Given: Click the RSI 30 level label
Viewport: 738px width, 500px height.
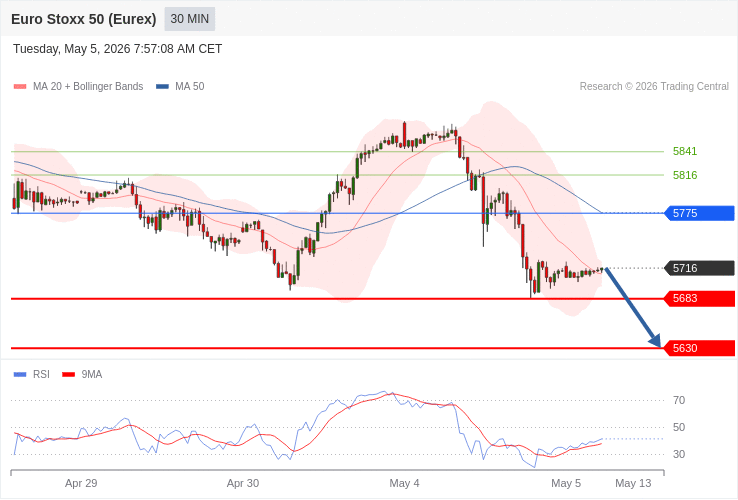Looking at the screenshot, I should [679, 454].
